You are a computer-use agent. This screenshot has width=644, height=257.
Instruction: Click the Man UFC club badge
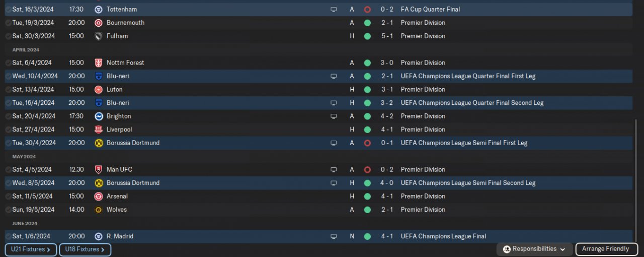[99, 170]
